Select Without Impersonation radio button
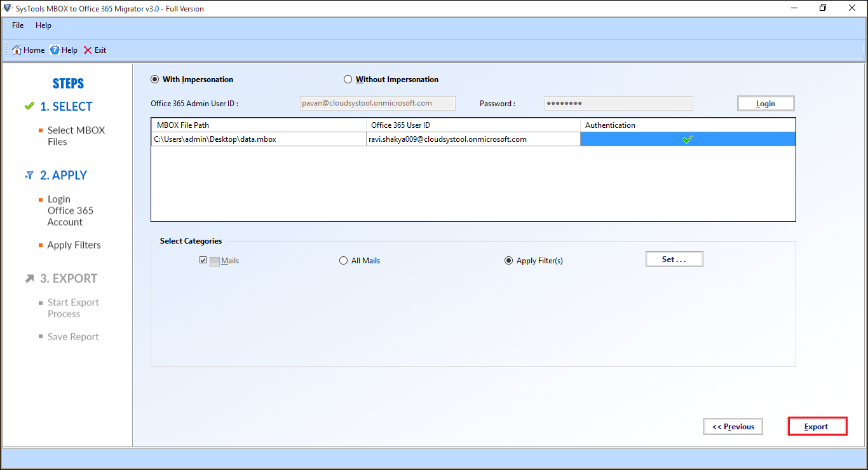Screen dimensions: 868x470 [348, 79]
